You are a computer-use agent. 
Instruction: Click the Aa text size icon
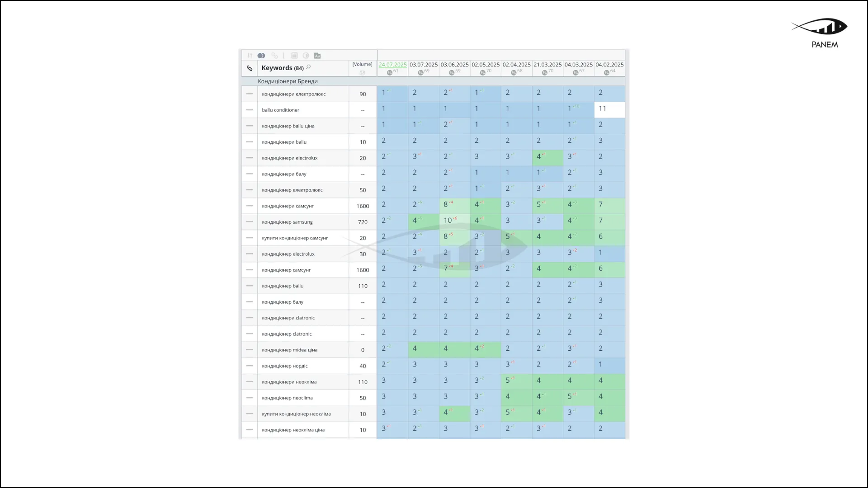(317, 56)
